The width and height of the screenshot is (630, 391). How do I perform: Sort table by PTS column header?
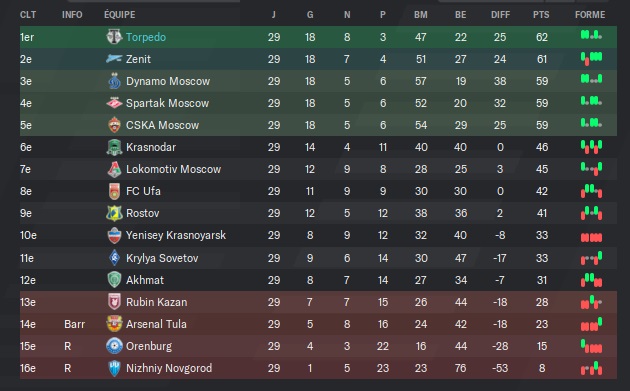tap(541, 15)
